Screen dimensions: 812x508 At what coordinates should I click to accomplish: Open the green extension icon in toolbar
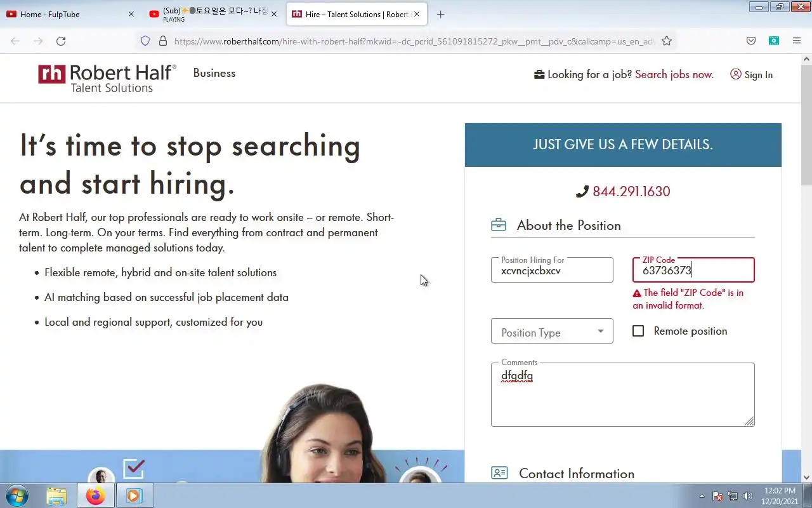point(774,41)
